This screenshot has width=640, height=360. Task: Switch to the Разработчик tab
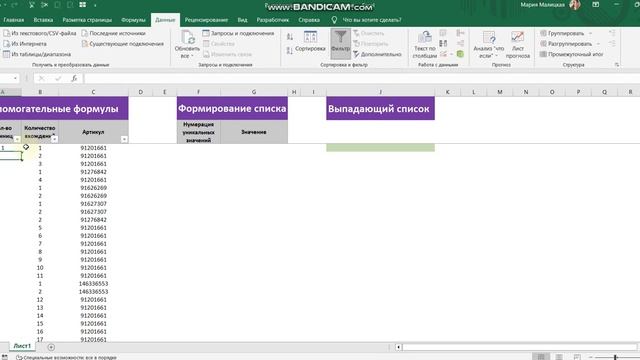coord(273,20)
